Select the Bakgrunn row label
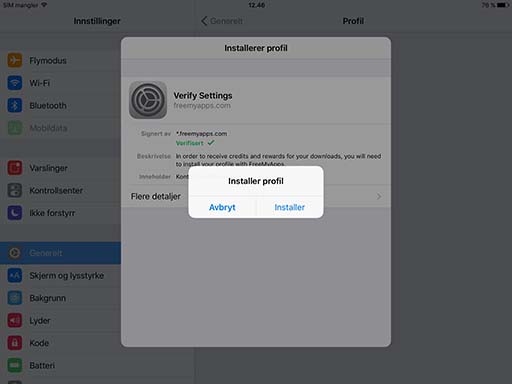The image size is (512, 384). (x=48, y=298)
